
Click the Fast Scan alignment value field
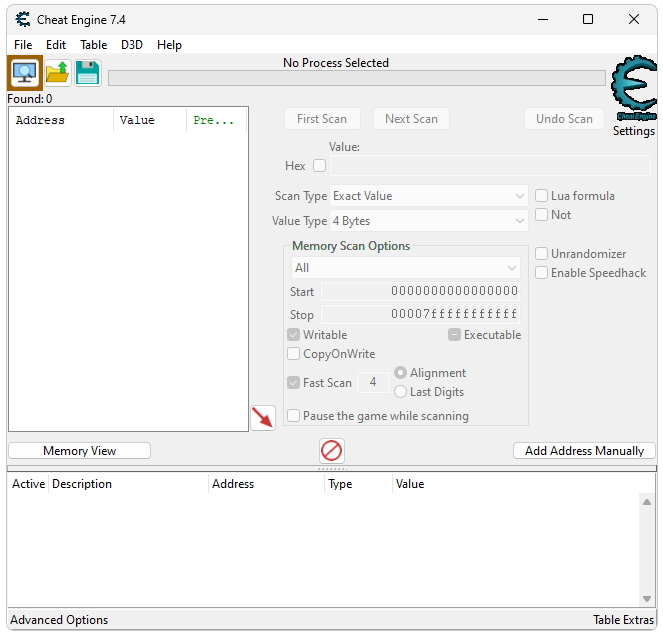(373, 382)
